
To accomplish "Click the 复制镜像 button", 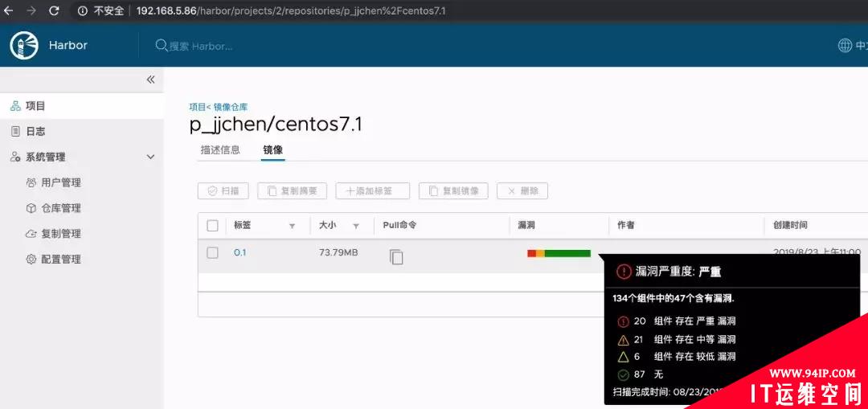I will [453, 191].
